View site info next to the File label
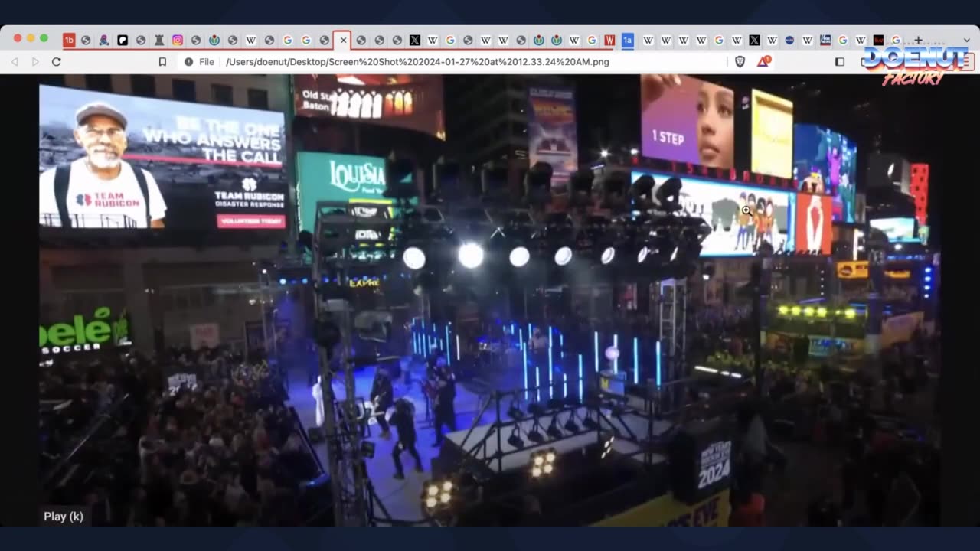Viewport: 980px width, 551px height. pos(188,62)
